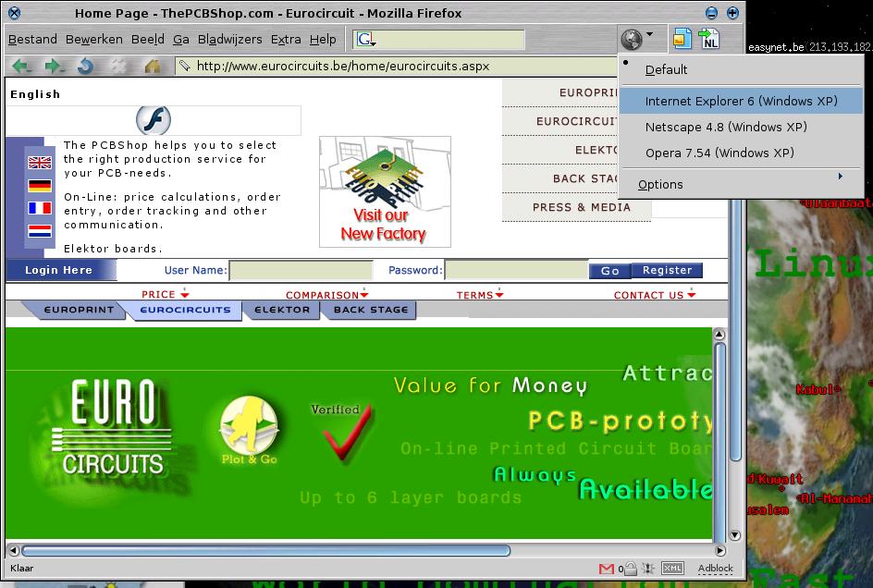Open the Help menu
Screen dimensions: 873x588
tap(323, 39)
